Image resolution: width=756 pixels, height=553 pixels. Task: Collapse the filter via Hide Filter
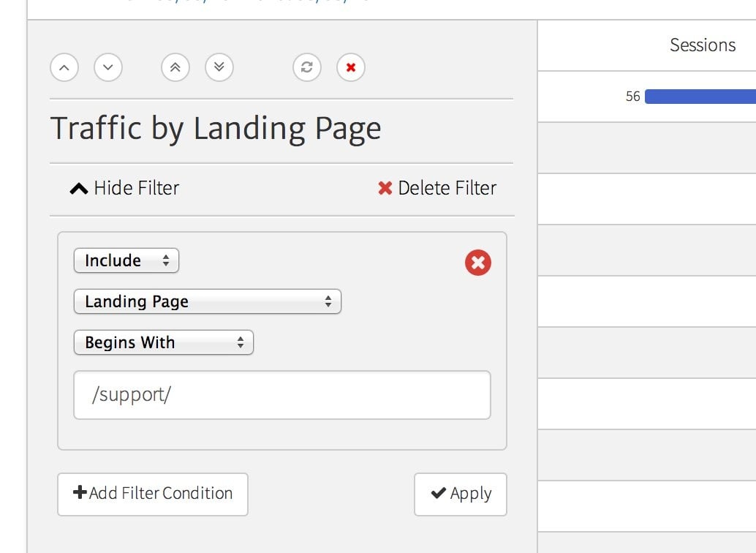pos(124,188)
